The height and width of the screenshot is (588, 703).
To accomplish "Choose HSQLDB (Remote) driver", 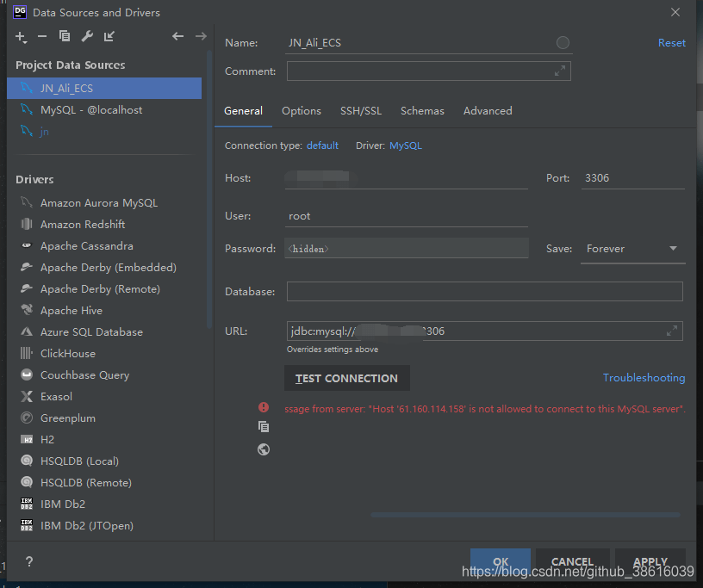I will (104, 483).
